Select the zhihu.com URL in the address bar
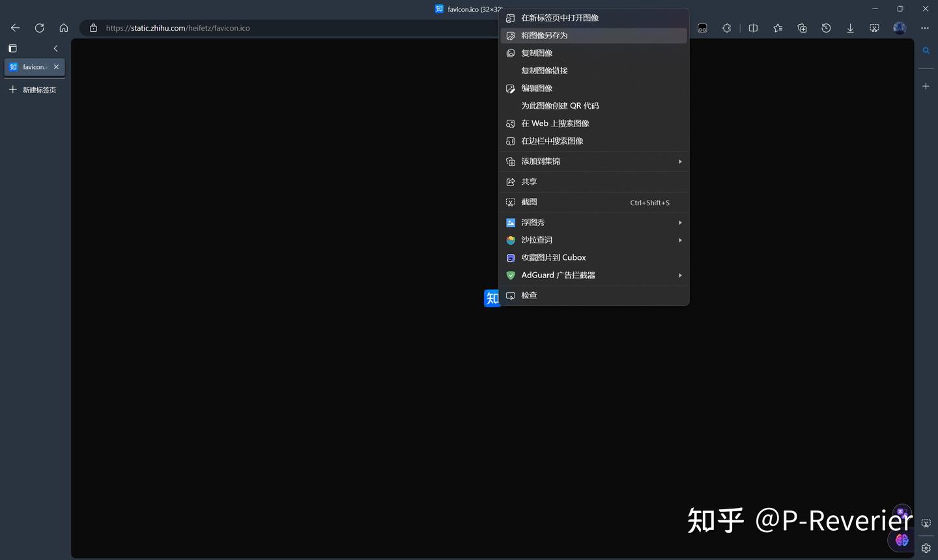938x560 pixels. (178, 28)
